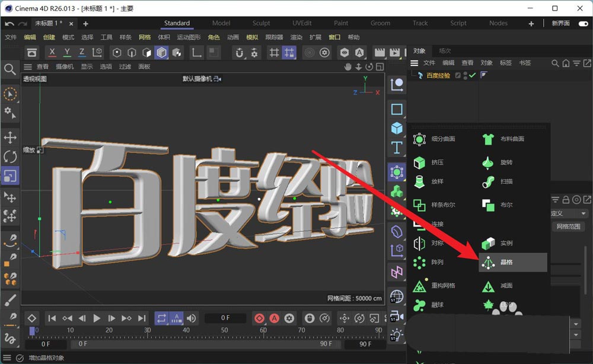Click the Live Selection tool
The image size is (593, 364).
[10, 94]
